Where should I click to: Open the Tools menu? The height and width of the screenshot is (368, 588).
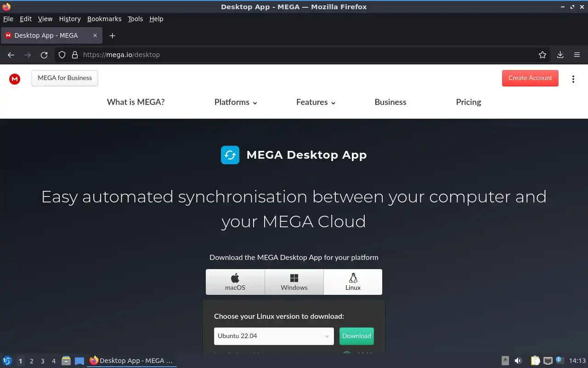tap(136, 19)
